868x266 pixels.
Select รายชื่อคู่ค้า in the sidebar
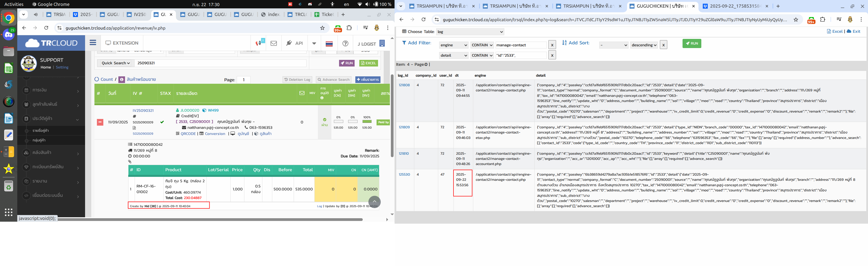point(41,131)
